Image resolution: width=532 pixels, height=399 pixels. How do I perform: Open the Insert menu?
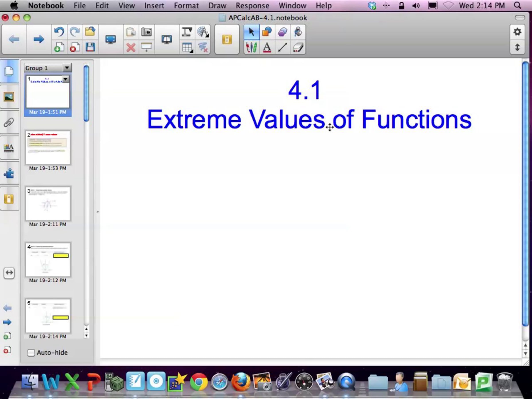click(x=154, y=6)
